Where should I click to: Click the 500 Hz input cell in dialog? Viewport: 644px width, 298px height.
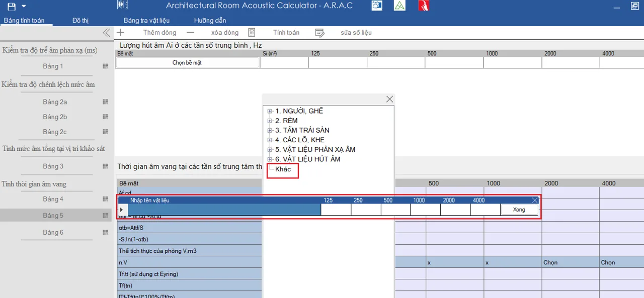pos(395,210)
